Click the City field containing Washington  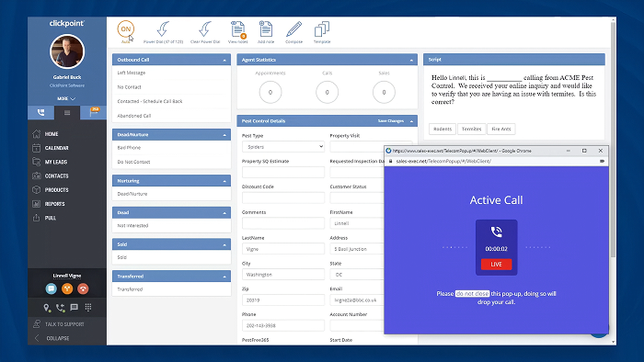coord(283,275)
